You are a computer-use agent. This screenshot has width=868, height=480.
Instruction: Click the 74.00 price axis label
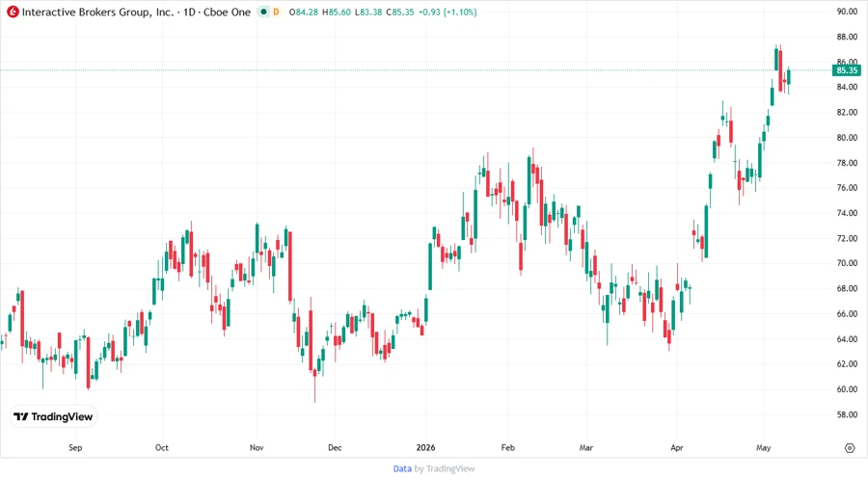(847, 213)
